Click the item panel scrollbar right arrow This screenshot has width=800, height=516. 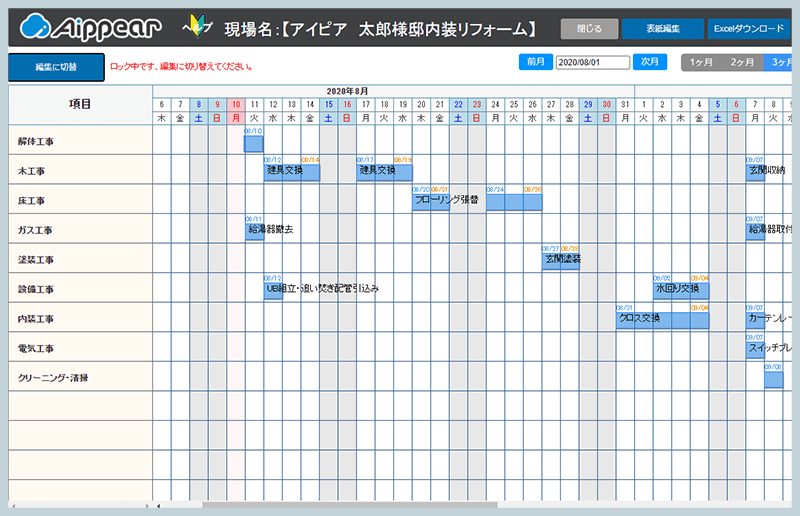pos(147,505)
